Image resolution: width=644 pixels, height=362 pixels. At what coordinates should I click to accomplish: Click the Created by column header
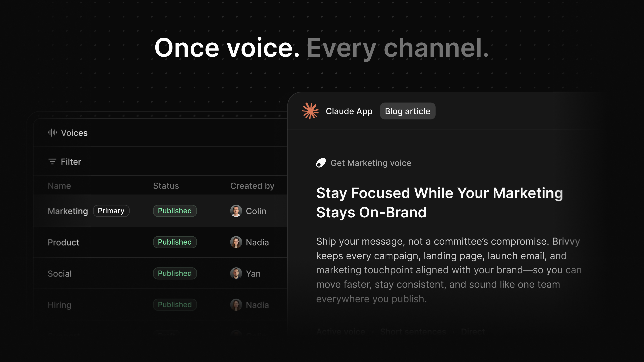click(252, 186)
